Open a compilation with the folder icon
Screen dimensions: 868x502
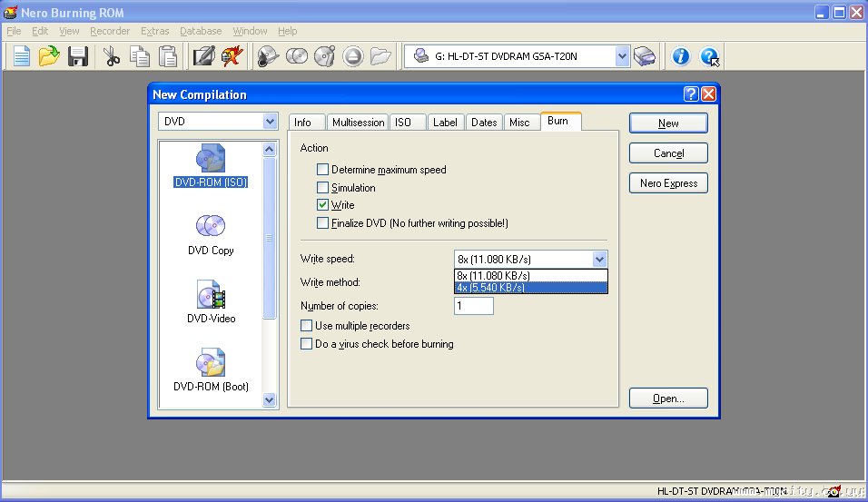[x=49, y=56]
